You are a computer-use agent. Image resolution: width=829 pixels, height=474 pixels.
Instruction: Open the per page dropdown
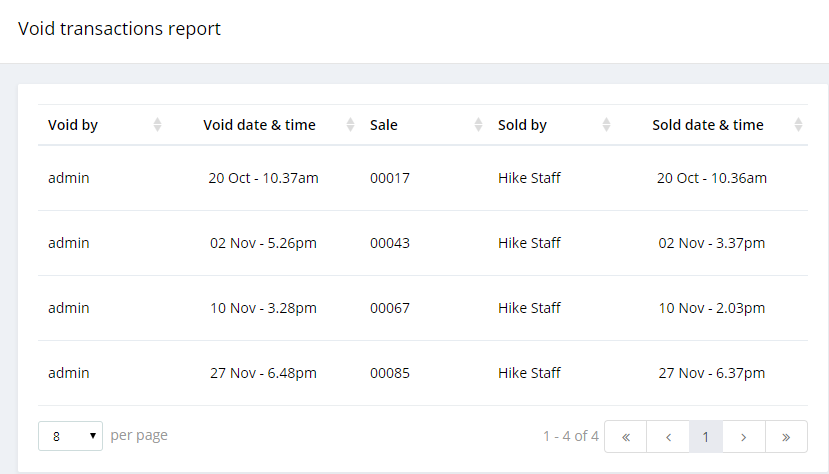point(70,436)
